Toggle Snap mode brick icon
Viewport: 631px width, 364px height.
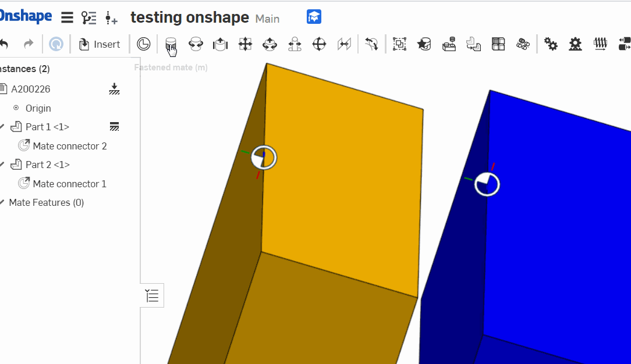[449, 44]
